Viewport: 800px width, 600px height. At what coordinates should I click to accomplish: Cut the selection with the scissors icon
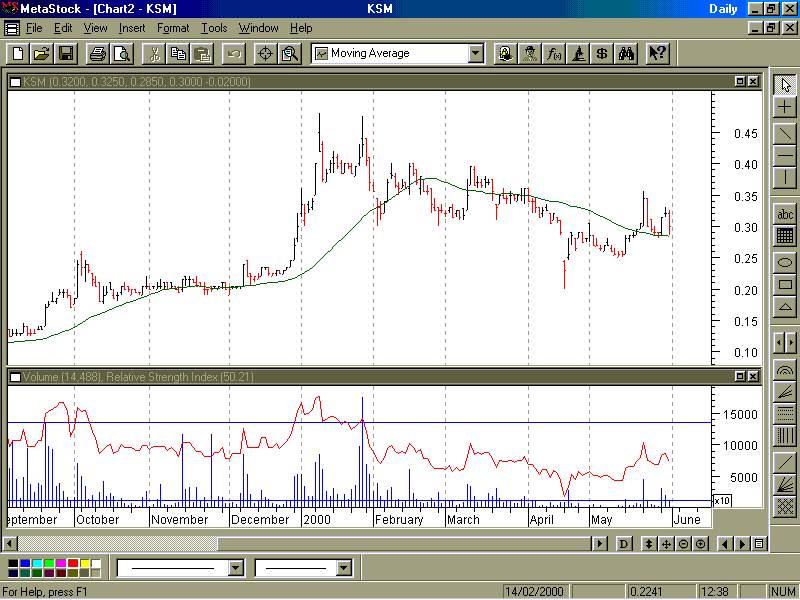[154, 53]
